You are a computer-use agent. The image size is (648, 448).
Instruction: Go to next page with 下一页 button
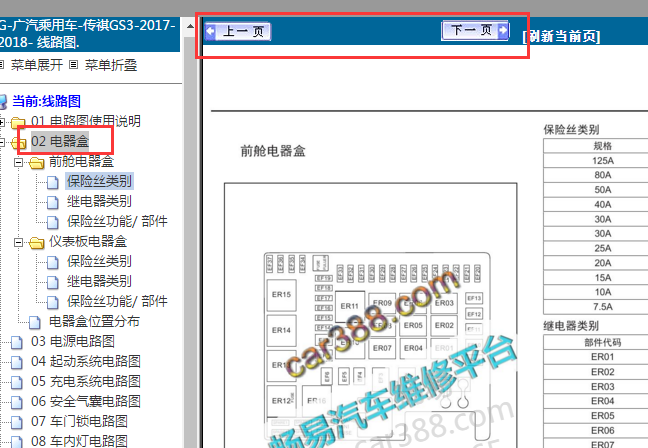click(475, 30)
